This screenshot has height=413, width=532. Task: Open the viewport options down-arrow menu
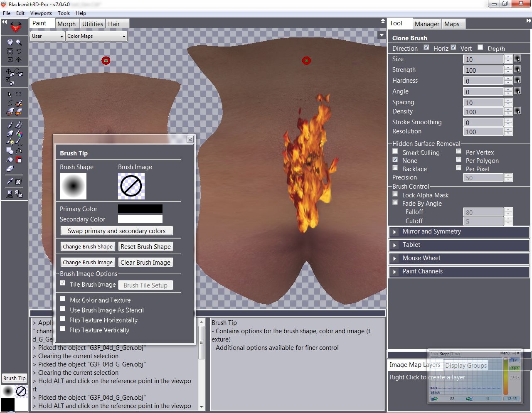[x=382, y=35]
